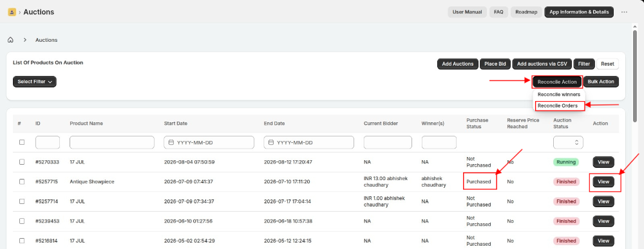
Task: View auction #5257714 details
Action: [x=603, y=201]
